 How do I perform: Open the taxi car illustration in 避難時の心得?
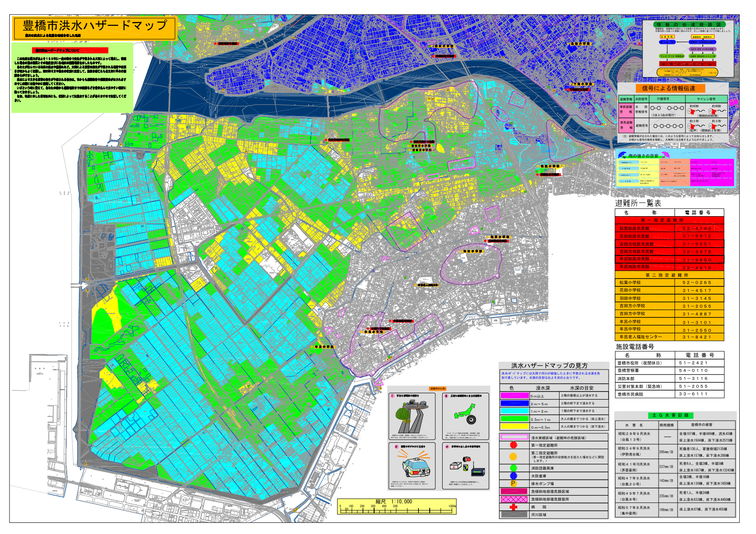pyautogui.click(x=415, y=466)
